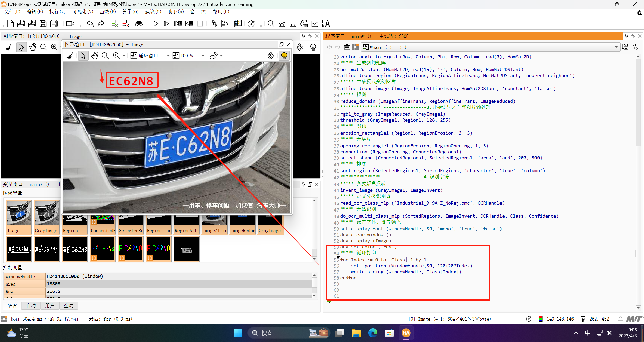The height and width of the screenshot is (342, 644).
Task: Open the 100 % zoom level dropdown
Action: (x=203, y=56)
